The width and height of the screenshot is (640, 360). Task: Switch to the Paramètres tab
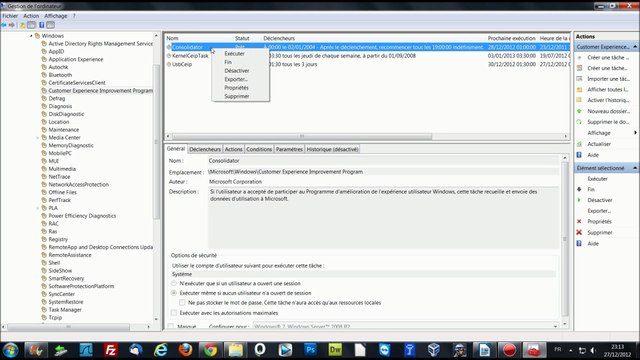coord(289,149)
